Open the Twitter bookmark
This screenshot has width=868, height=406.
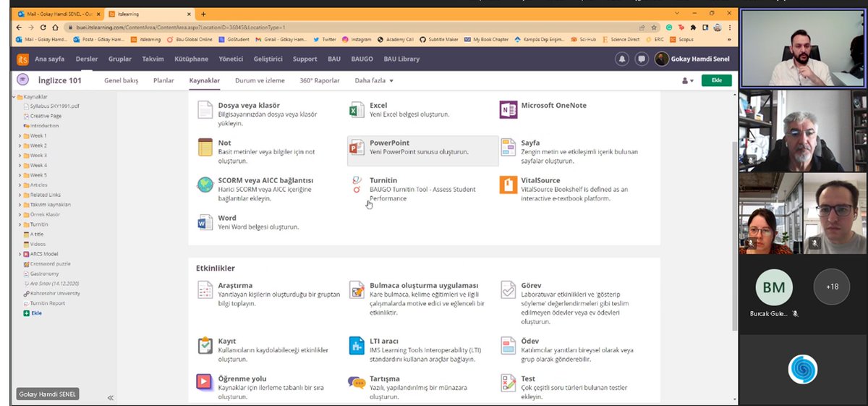[324, 39]
